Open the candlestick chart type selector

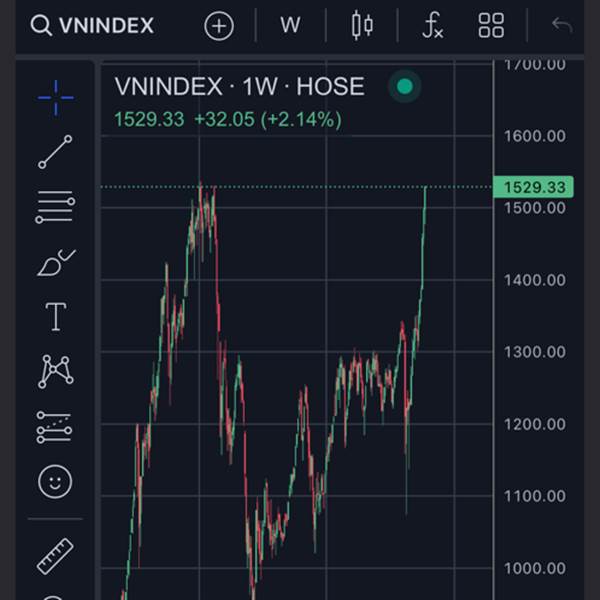[362, 26]
